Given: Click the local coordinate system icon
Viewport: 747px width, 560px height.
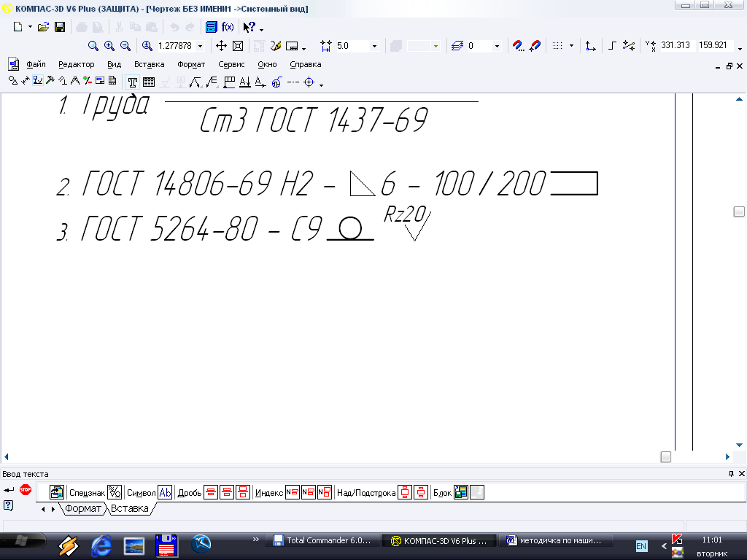Looking at the screenshot, I should 591,46.
